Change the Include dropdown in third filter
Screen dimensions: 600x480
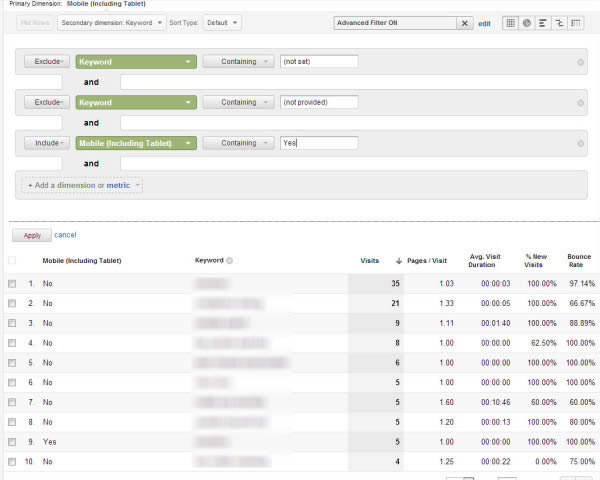pos(46,143)
